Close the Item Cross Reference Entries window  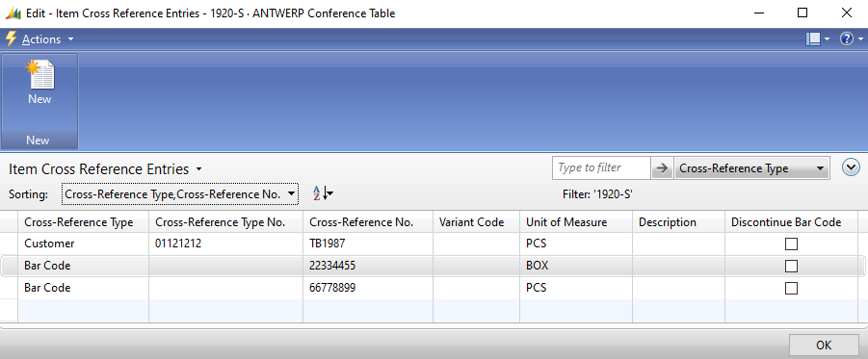click(x=847, y=13)
